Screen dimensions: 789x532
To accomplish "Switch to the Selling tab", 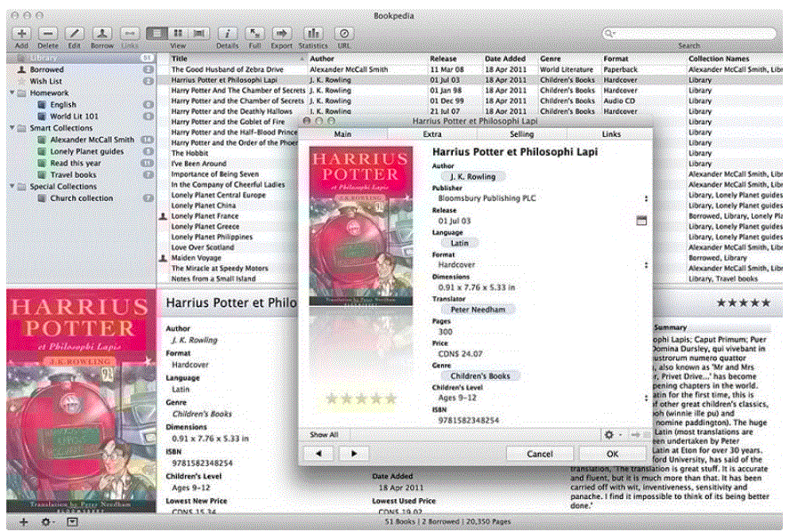I will [522, 133].
